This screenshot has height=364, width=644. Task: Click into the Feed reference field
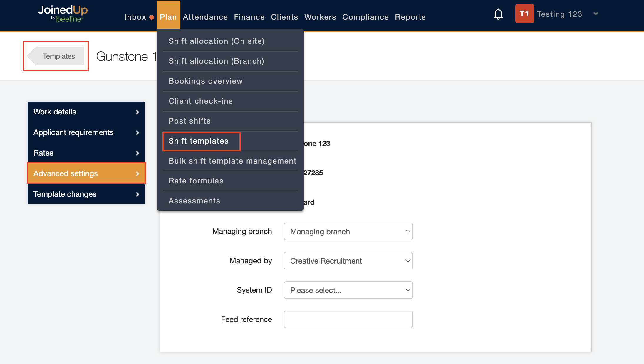tap(348, 320)
